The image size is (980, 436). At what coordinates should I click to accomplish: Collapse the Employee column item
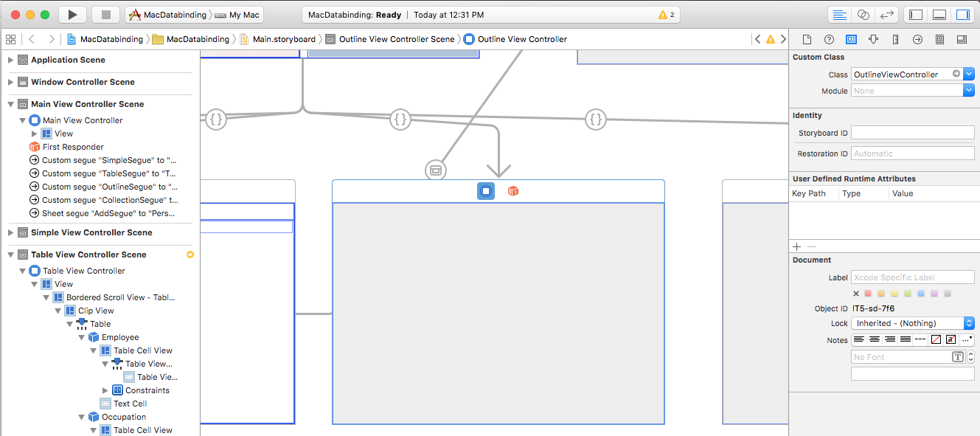82,337
